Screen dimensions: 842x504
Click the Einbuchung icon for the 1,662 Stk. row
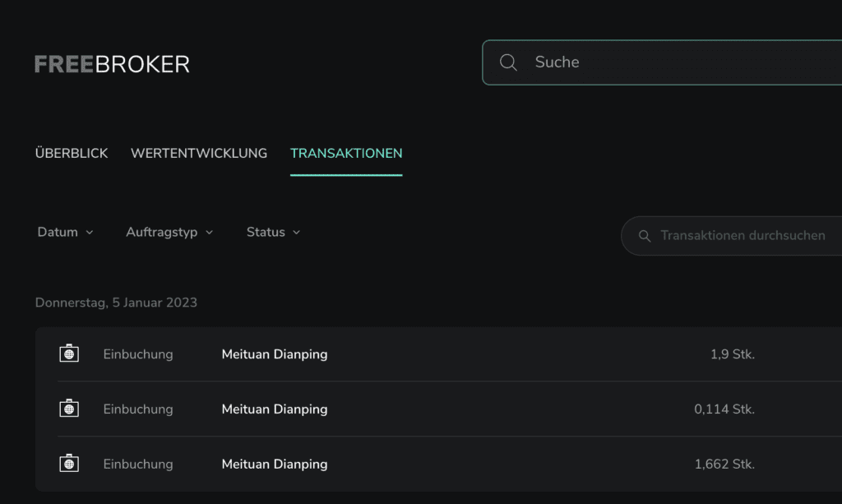click(69, 464)
